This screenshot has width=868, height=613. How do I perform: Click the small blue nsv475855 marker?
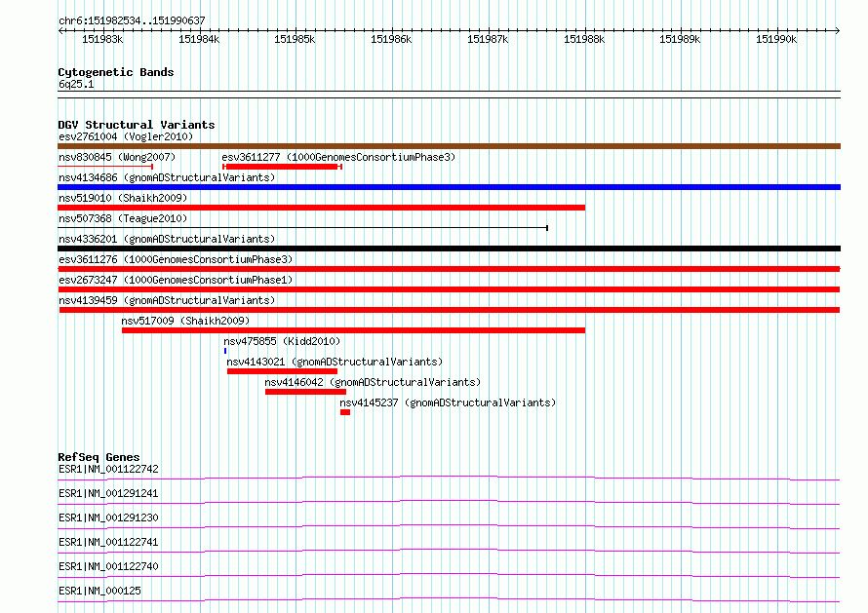pyautogui.click(x=225, y=351)
